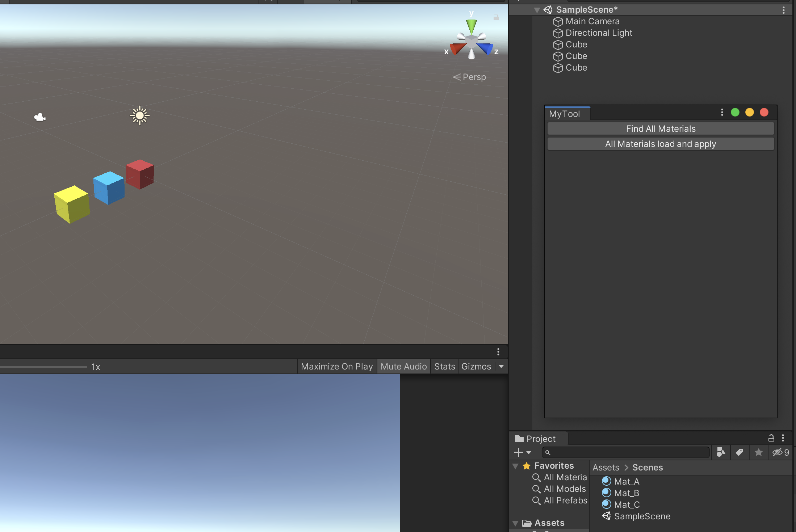Click the green zoom button of MyTool
Image resolution: width=796 pixels, height=532 pixels.
pos(735,113)
